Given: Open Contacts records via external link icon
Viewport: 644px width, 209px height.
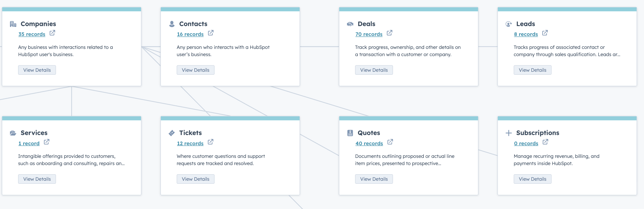Looking at the screenshot, I should 211,33.
